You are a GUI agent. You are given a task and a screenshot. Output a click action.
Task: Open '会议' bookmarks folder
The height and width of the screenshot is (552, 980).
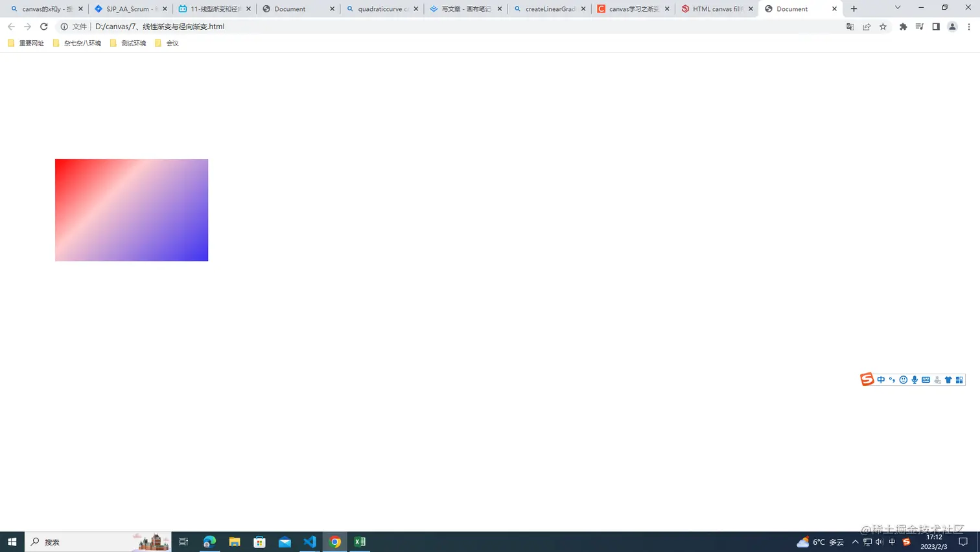coord(167,43)
